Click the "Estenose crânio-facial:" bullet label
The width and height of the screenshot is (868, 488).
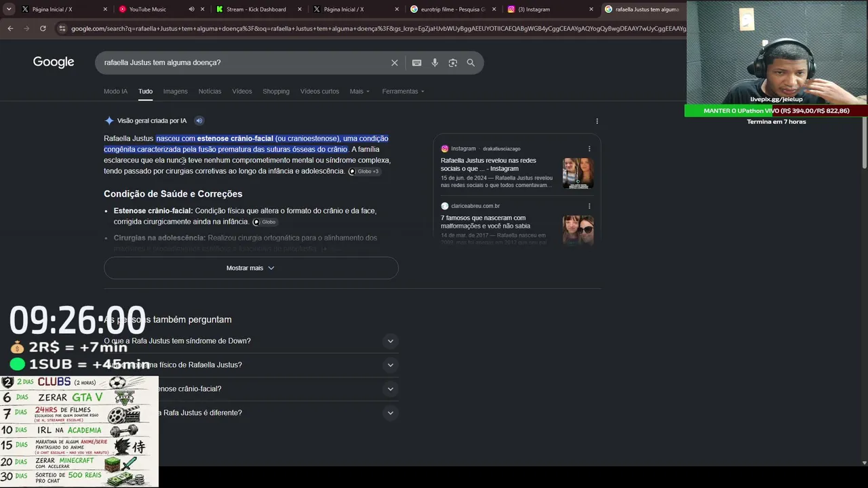153,211
